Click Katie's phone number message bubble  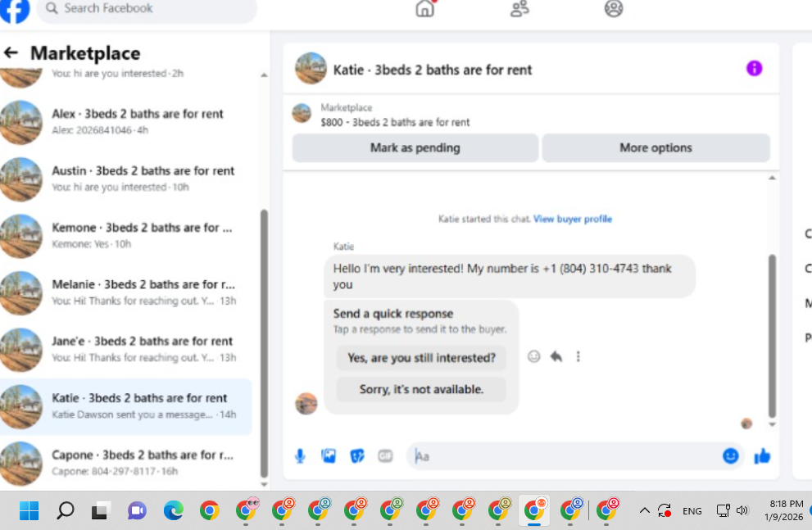point(510,276)
